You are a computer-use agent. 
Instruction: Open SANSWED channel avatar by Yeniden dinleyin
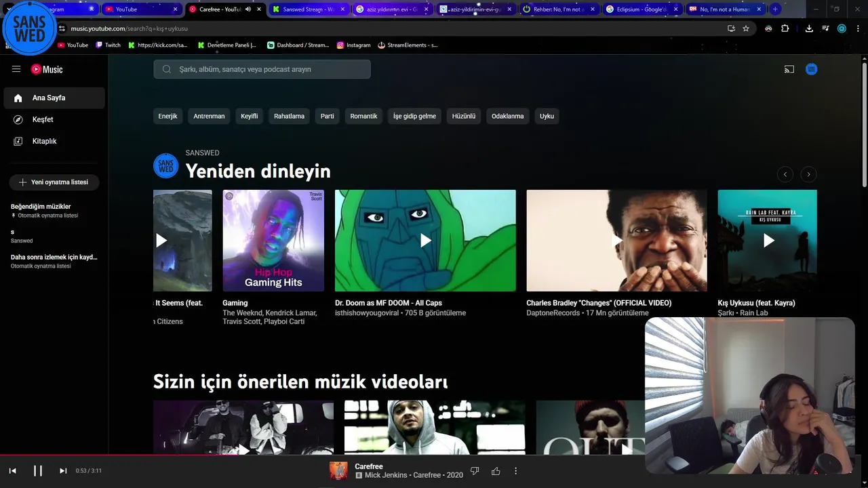(x=166, y=165)
